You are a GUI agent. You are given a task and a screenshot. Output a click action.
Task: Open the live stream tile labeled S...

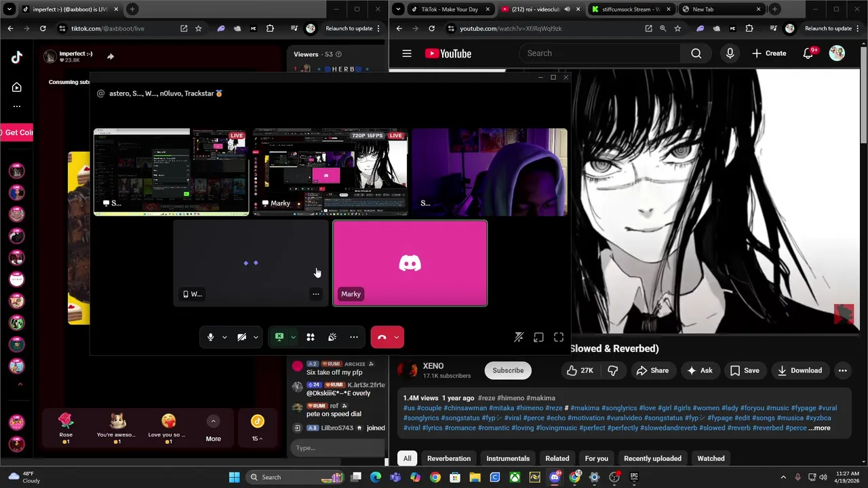point(171,172)
